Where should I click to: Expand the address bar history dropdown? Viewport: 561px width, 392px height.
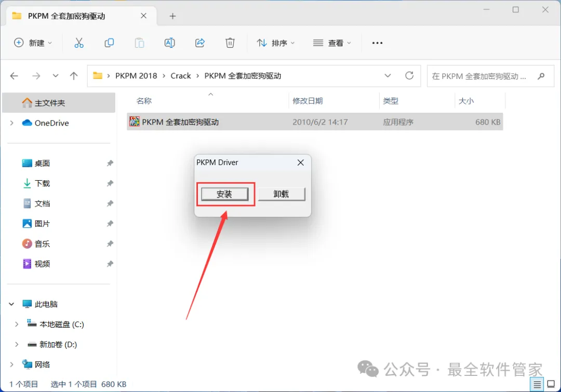click(x=388, y=76)
